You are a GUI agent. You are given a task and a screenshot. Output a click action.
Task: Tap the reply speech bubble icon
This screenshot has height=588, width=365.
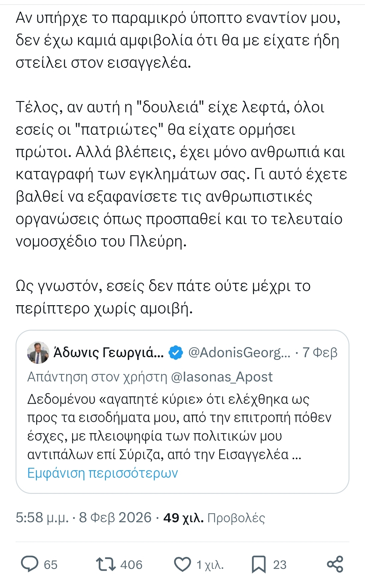pyautogui.click(x=30, y=564)
